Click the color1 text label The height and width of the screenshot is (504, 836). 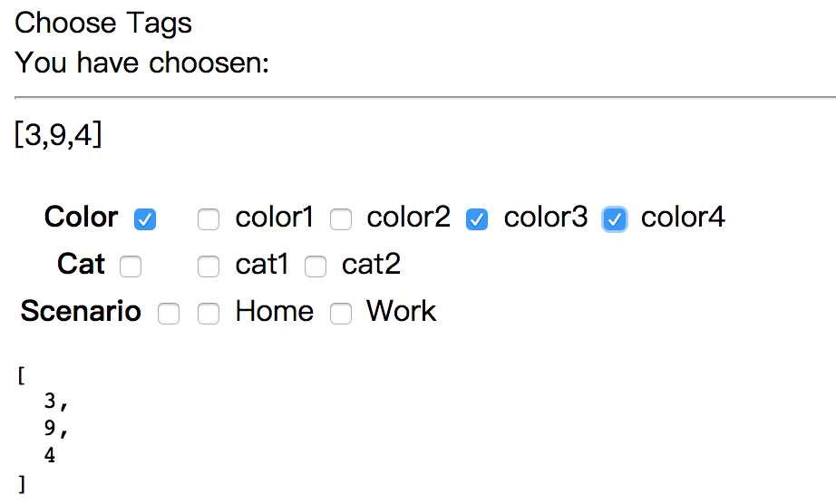coord(275,218)
